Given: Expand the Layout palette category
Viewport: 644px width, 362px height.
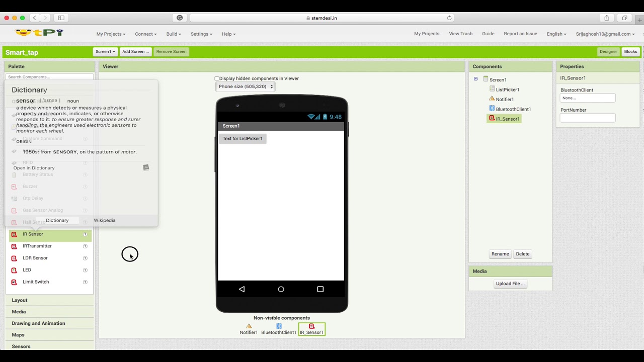Looking at the screenshot, I should 49,300.
